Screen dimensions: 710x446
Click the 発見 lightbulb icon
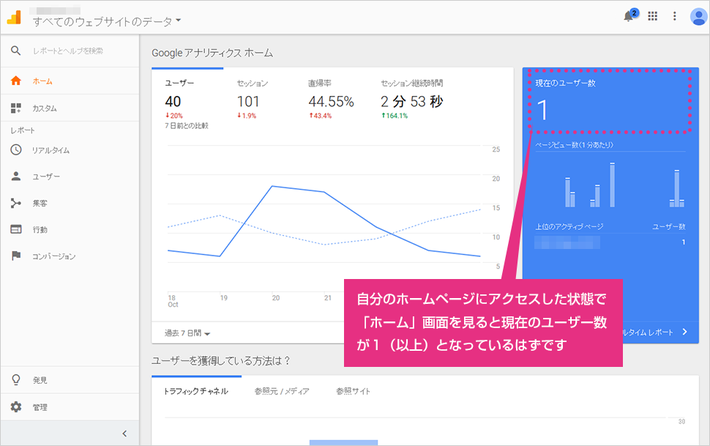[x=16, y=379]
